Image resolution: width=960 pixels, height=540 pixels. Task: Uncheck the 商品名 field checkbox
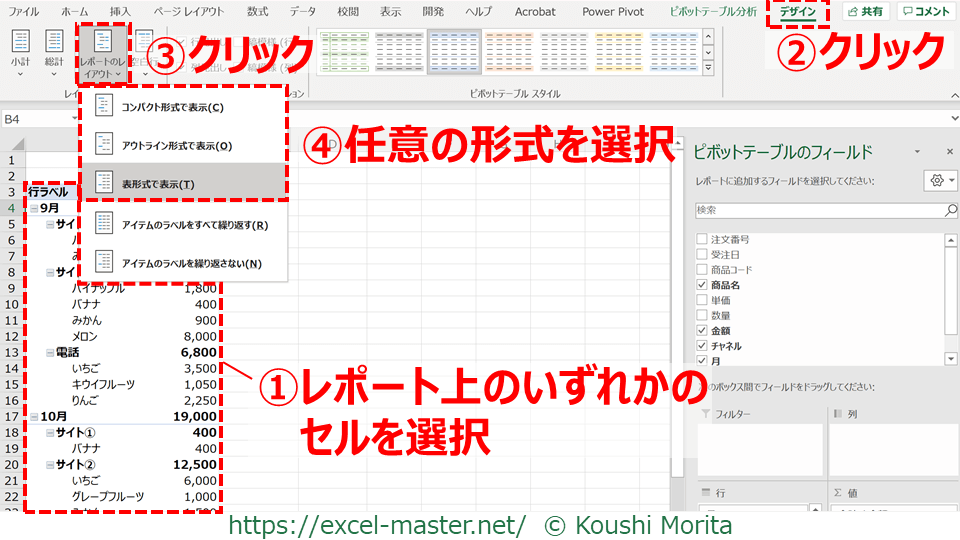click(x=702, y=285)
